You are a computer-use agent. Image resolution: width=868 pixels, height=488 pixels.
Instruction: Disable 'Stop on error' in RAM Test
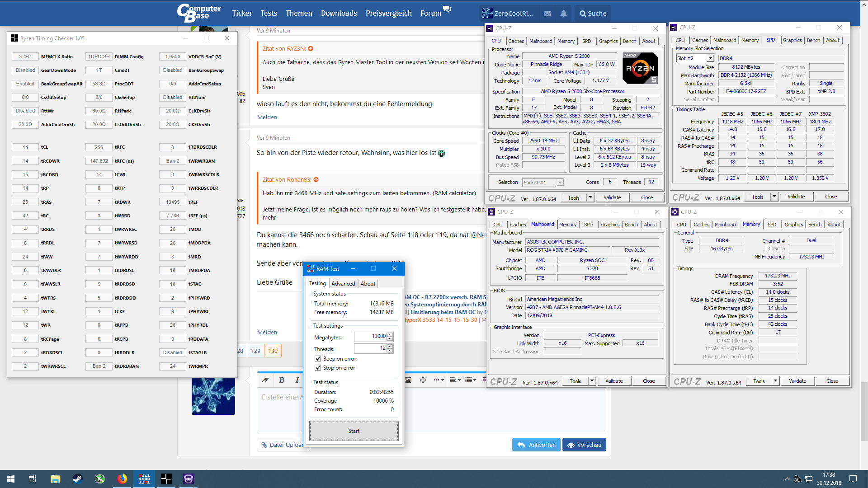318,367
